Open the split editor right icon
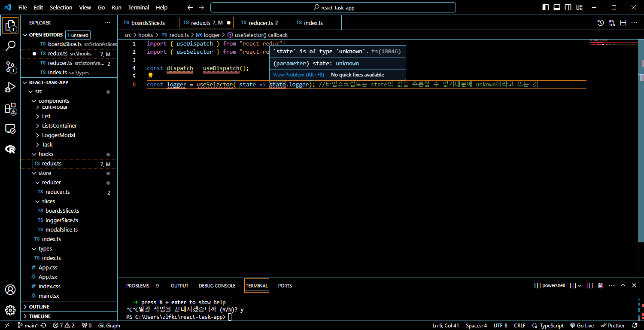This screenshot has width=644, height=330. click(623, 23)
